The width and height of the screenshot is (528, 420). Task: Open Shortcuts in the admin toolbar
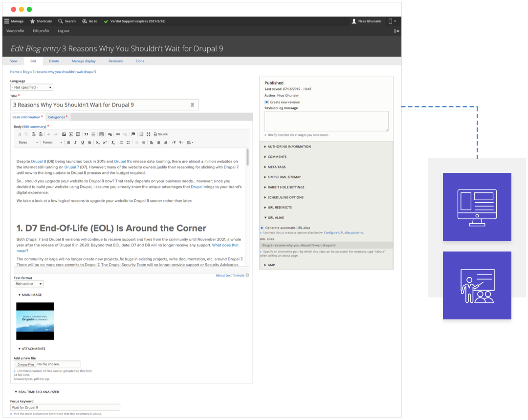[41, 21]
